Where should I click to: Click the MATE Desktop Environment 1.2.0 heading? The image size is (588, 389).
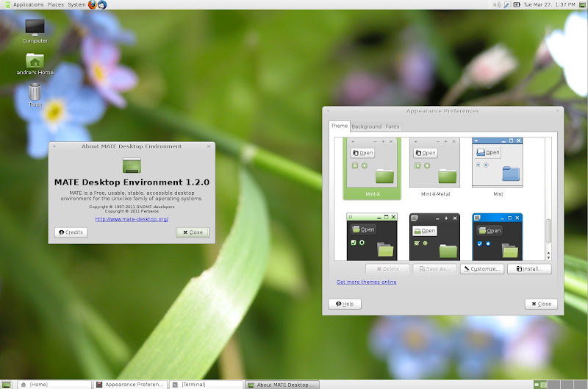click(132, 182)
